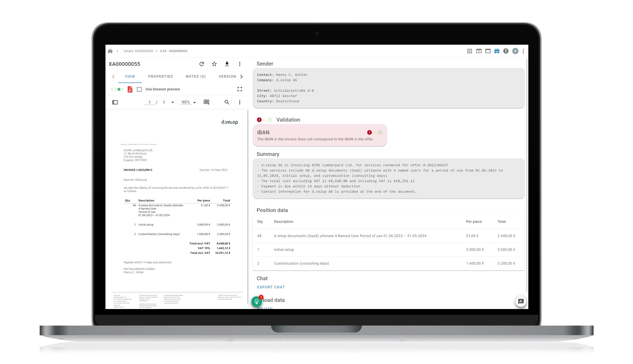Expand the VERSION panel
Viewport: 633px width, 364px height.
click(x=227, y=76)
